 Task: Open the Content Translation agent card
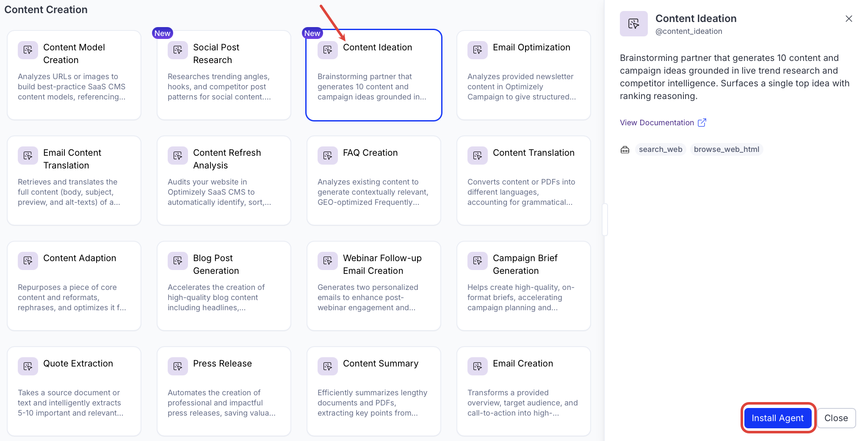[523, 181]
